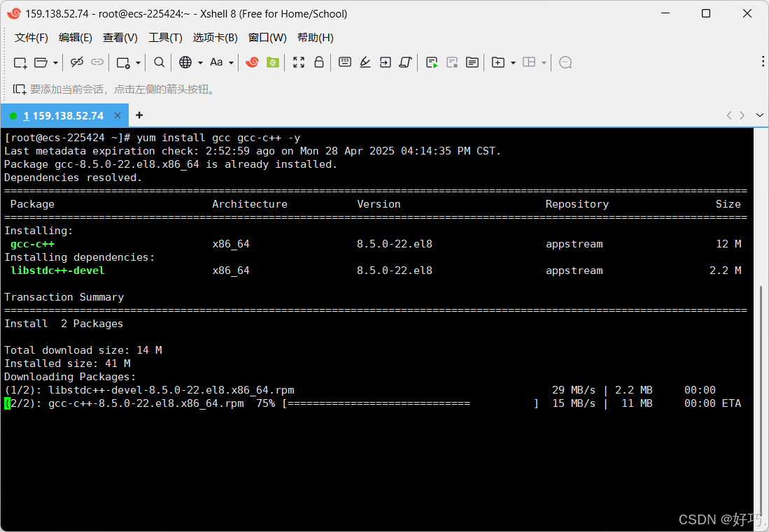The height and width of the screenshot is (532, 769).
Task: Click 'Installed size: 41 M' line
Action: coord(68,364)
